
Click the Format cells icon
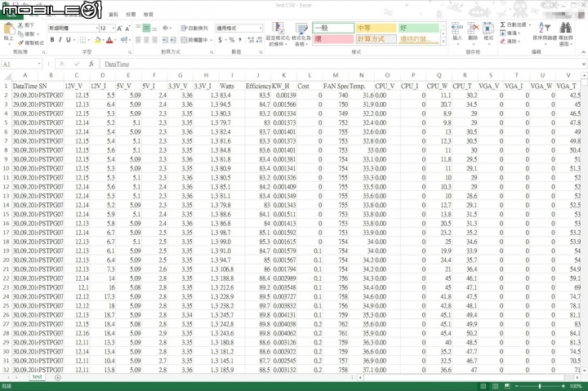coord(488,29)
